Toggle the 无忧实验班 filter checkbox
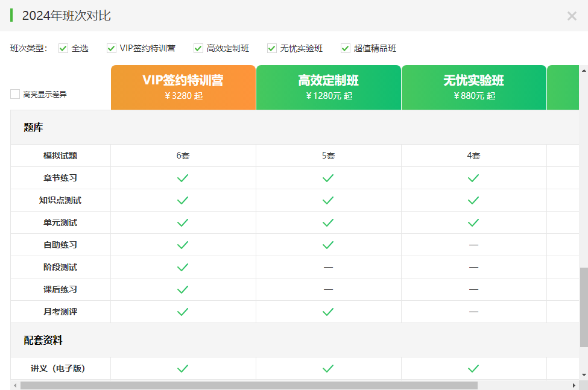 coord(272,48)
